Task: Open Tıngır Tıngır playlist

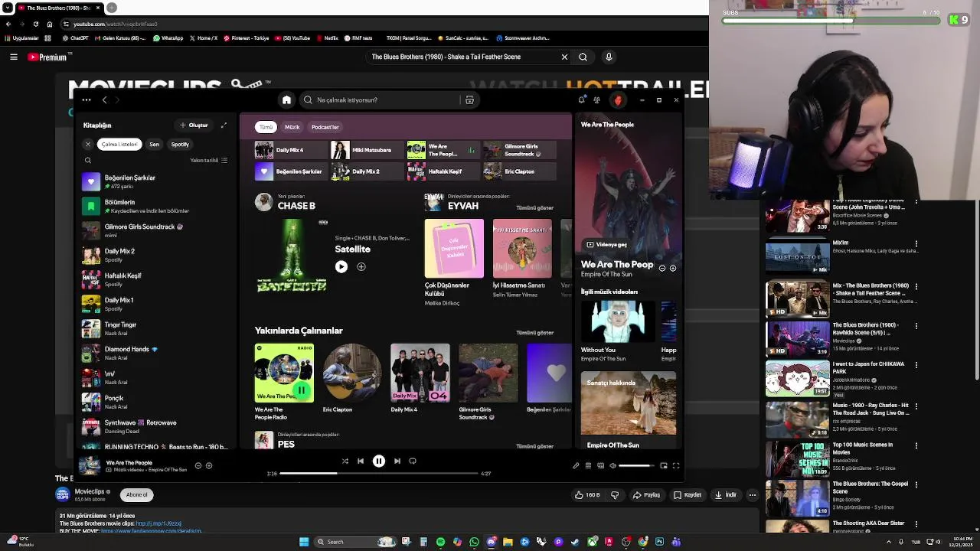Action: tap(155, 328)
